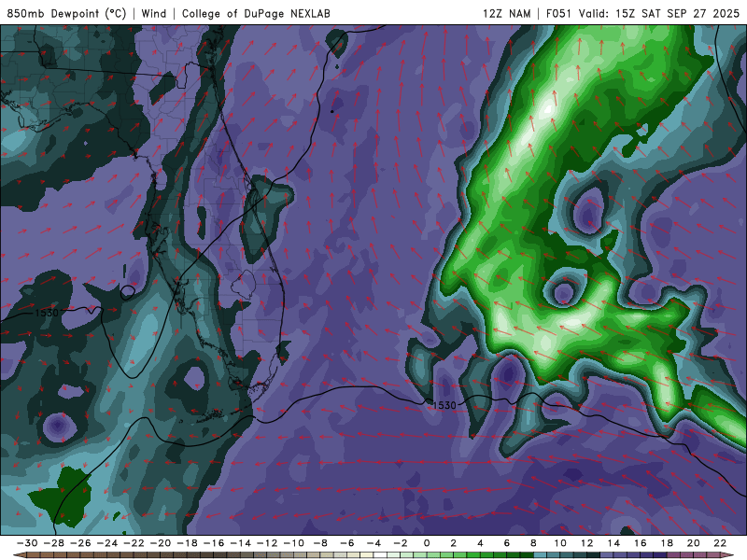Image resolution: width=747 pixels, height=560 pixels.
Task: Pick the gray swatch below "-12" on color bar
Action: [274, 555]
